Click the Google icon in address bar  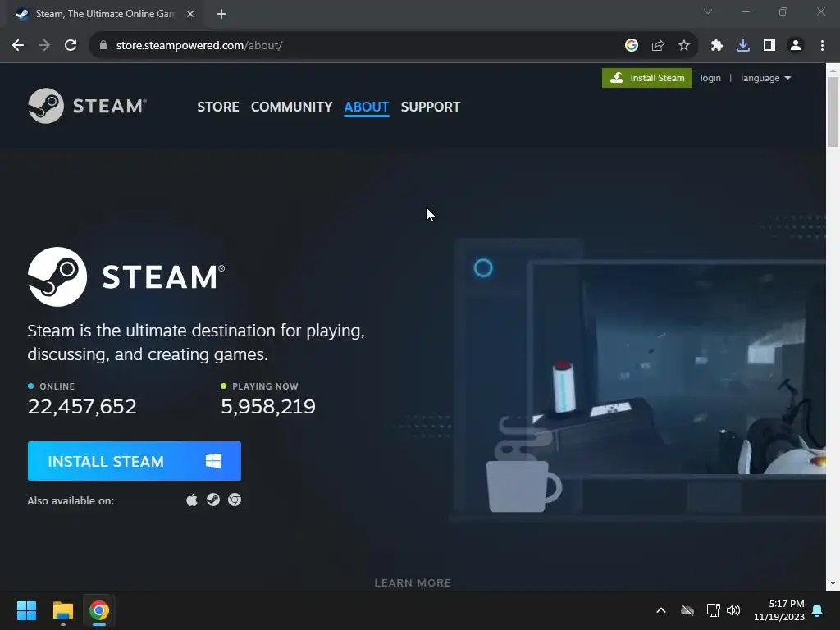point(632,46)
